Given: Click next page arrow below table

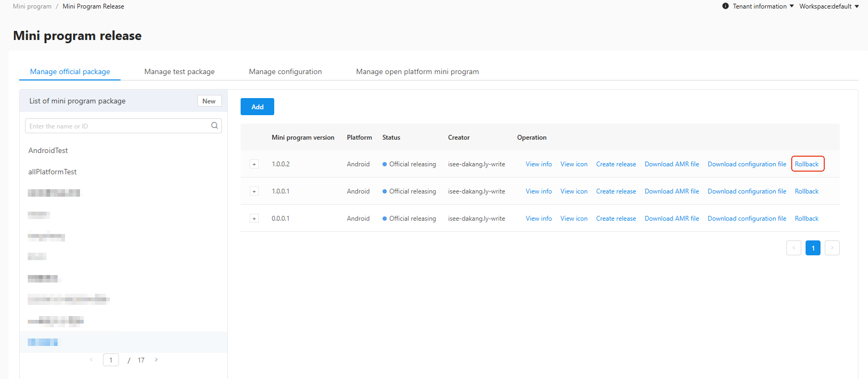Looking at the screenshot, I should [832, 248].
